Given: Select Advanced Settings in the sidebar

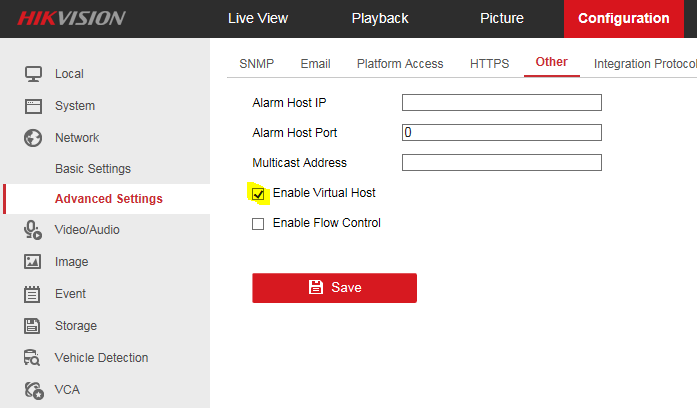Looking at the screenshot, I should click(x=108, y=199).
